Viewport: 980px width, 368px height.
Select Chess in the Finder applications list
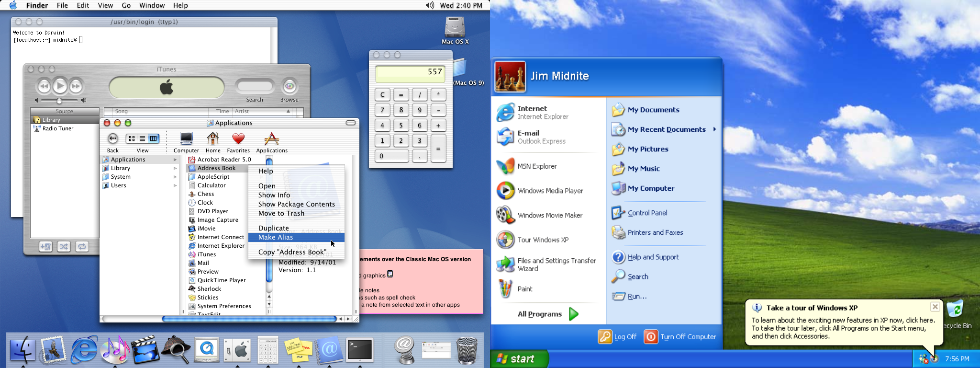point(206,194)
